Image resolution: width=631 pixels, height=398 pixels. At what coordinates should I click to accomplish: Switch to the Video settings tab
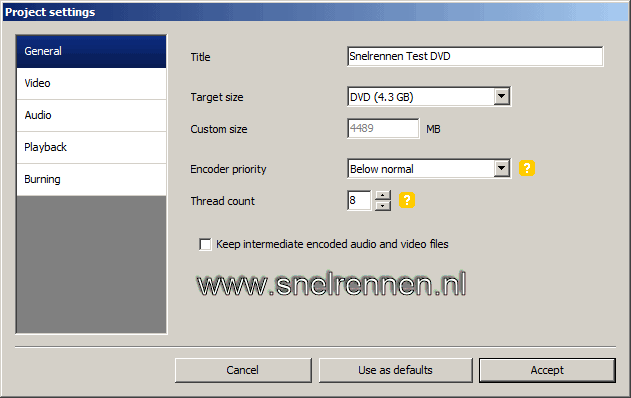[x=91, y=83]
